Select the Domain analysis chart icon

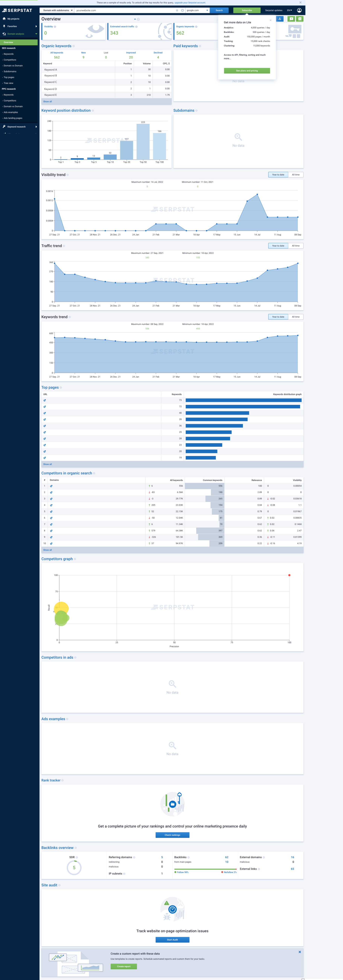[4, 34]
